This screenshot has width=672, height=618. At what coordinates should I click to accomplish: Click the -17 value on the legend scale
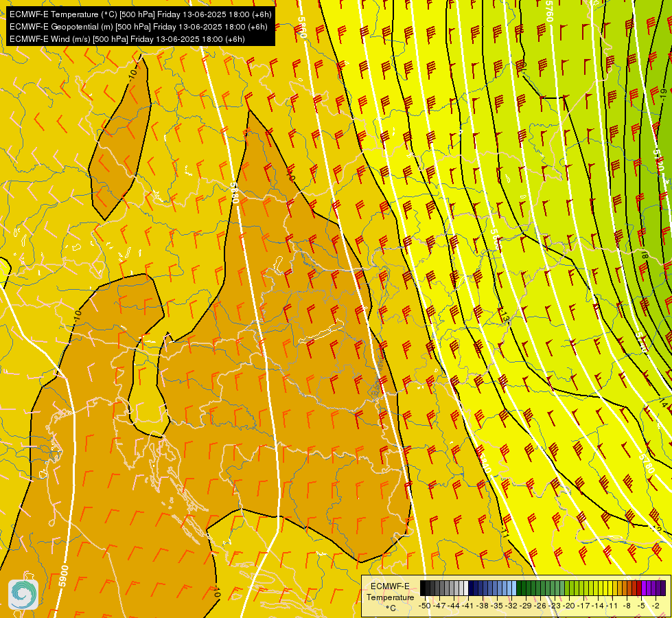[x=583, y=606]
